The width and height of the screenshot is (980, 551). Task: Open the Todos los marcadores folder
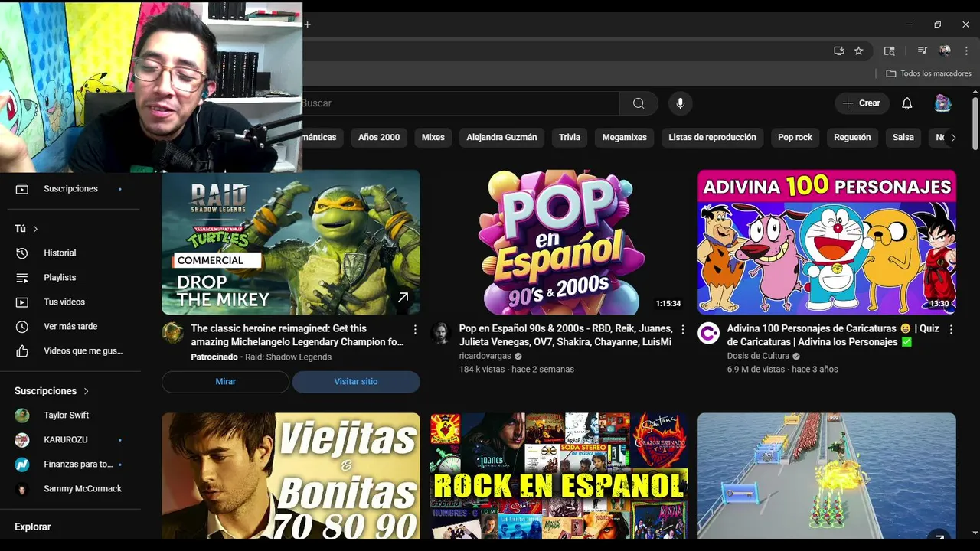(x=928, y=73)
